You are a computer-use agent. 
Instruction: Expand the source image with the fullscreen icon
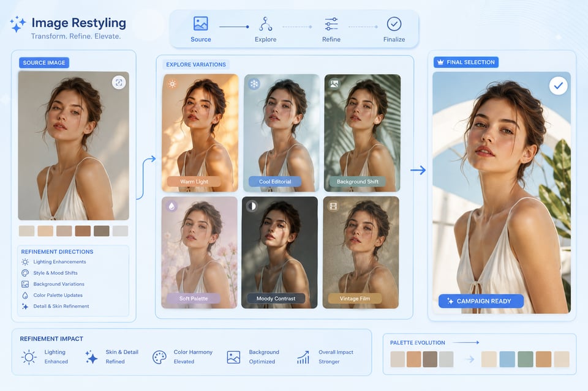(119, 83)
